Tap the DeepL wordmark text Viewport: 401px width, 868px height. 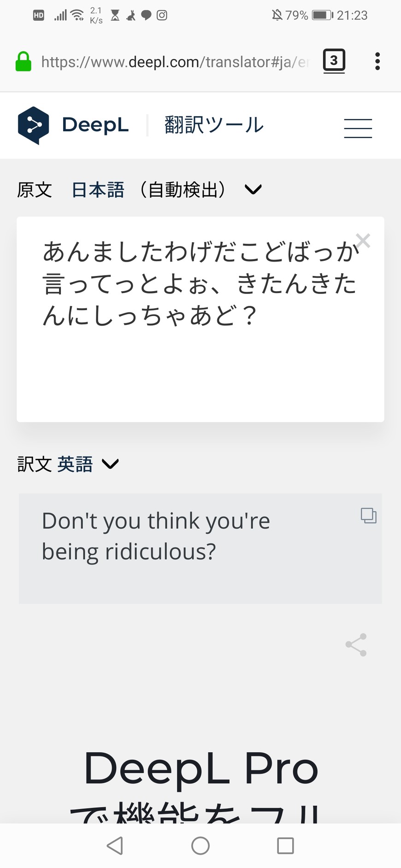(x=95, y=125)
